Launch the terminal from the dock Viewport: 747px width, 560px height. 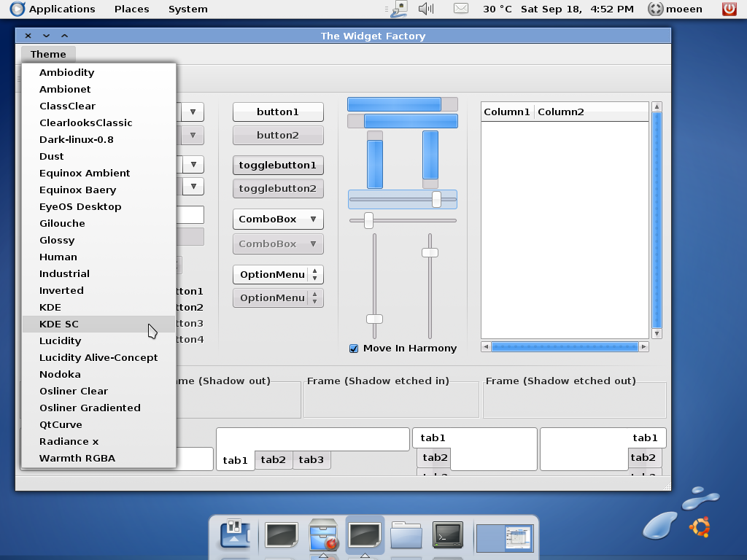[448, 534]
